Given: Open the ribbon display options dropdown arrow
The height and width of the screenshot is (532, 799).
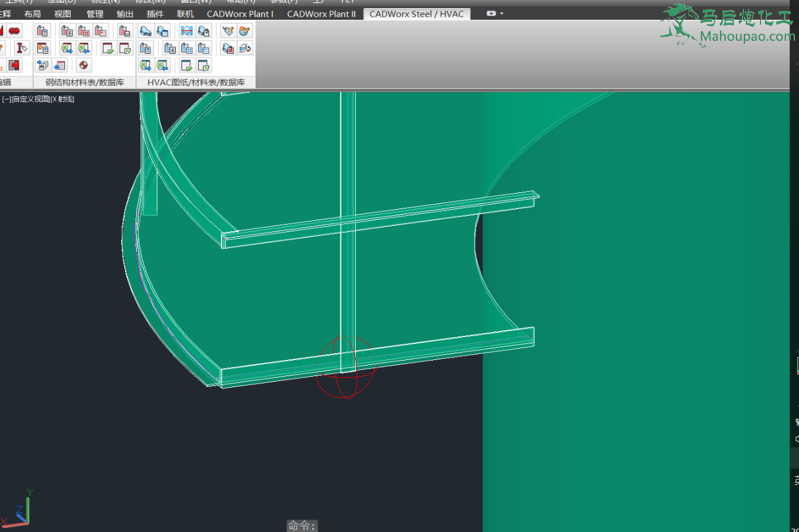Looking at the screenshot, I should pos(501,14).
